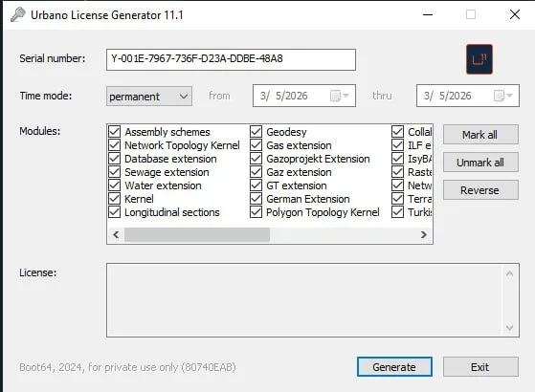Click the Unmark all button

pyautogui.click(x=480, y=163)
